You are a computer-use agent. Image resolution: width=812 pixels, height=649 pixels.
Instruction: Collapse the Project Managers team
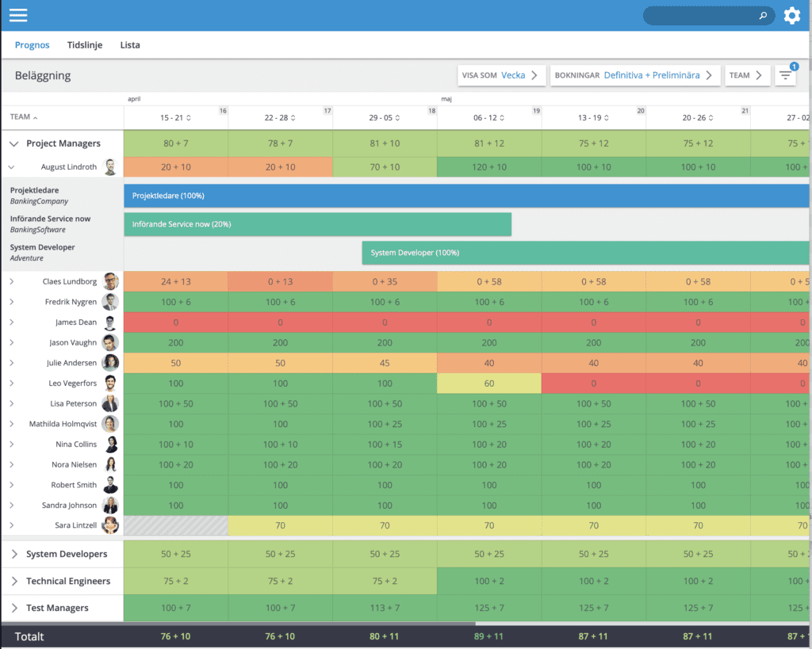14,144
